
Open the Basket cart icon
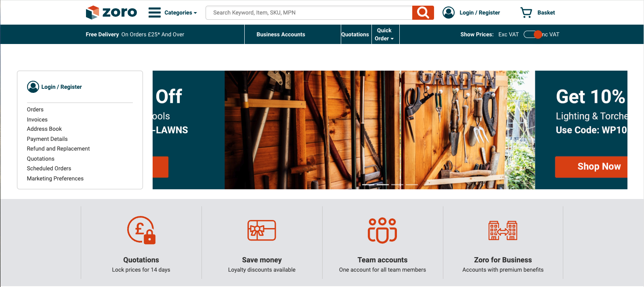pyautogui.click(x=526, y=13)
